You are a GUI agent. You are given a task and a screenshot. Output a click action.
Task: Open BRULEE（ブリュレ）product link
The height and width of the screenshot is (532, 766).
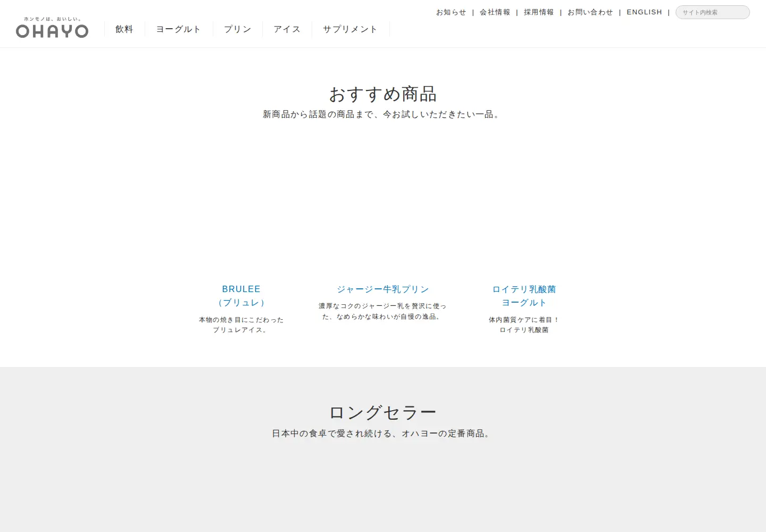pos(242,296)
